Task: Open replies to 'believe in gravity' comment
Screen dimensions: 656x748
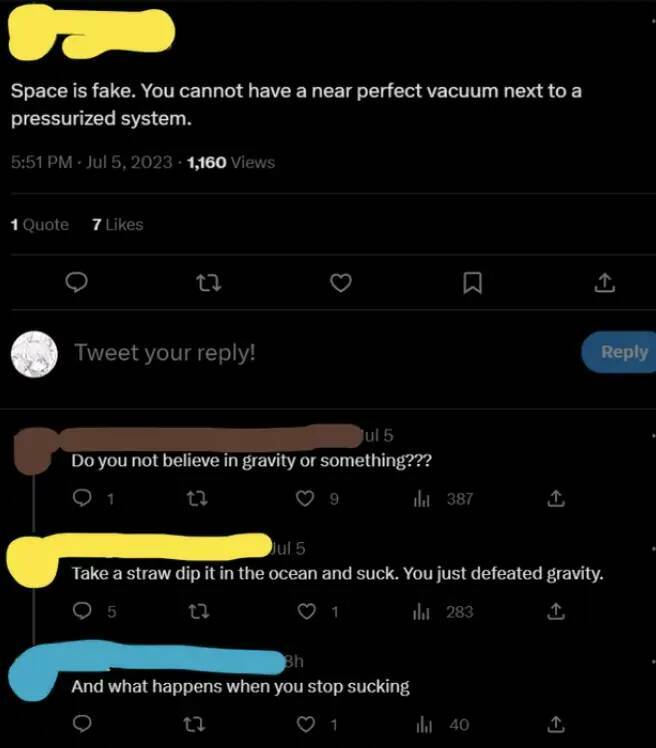Action: coord(84,498)
